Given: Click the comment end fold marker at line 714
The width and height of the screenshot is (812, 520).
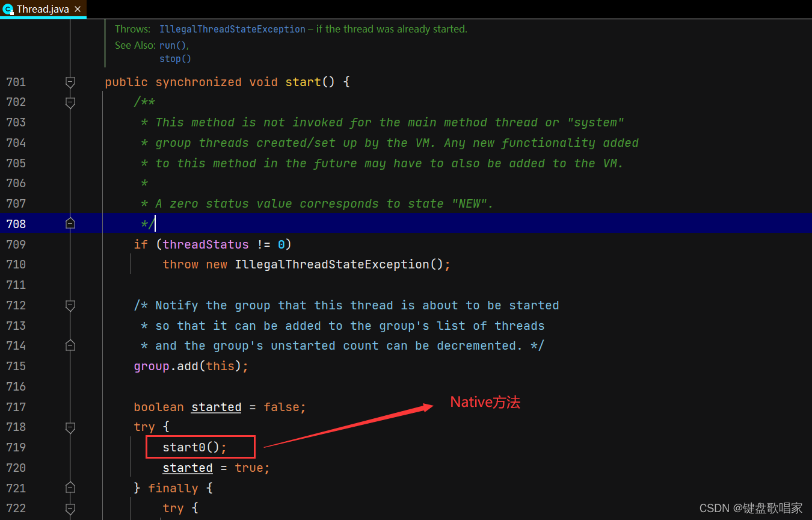Looking at the screenshot, I should [70, 346].
